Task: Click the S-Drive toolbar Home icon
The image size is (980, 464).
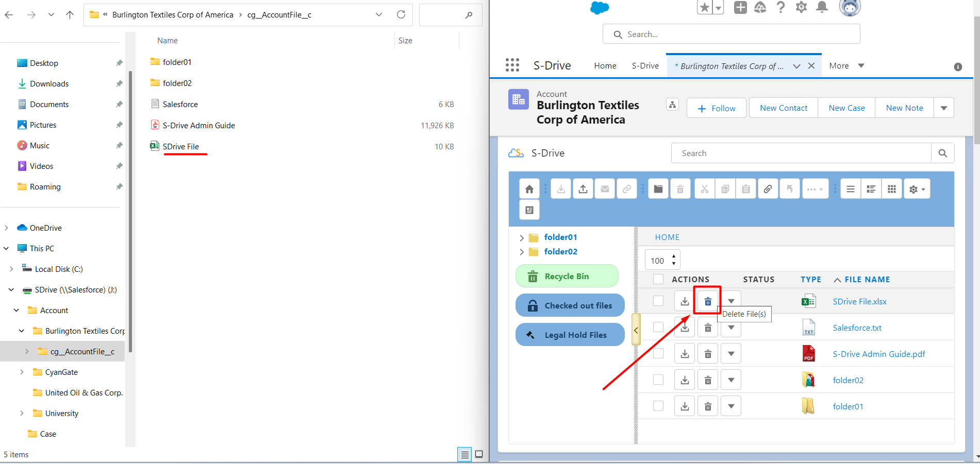Action: tap(529, 189)
